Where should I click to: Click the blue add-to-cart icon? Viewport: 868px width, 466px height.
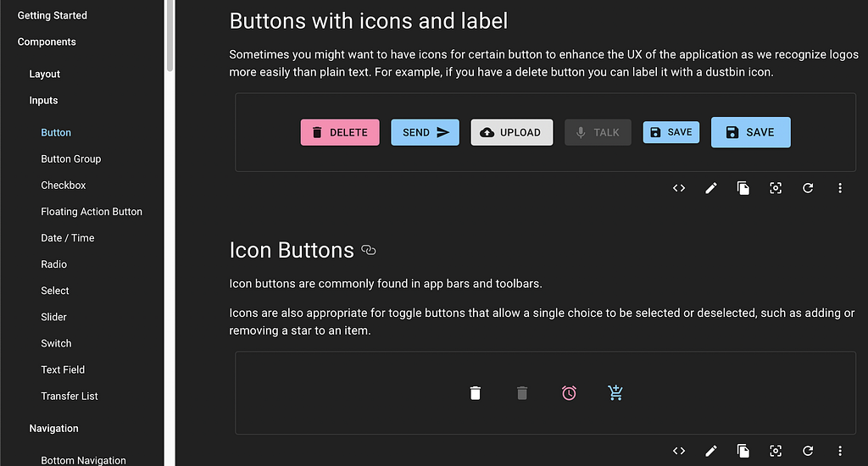click(x=615, y=393)
